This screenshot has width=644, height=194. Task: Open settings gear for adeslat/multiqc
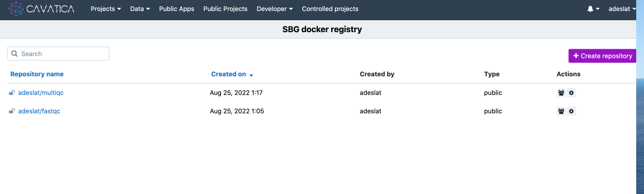click(x=571, y=93)
